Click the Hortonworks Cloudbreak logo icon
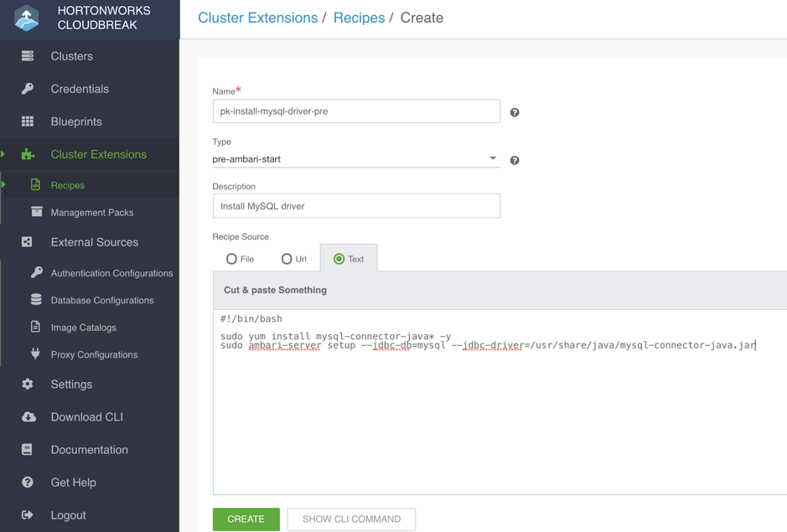 coord(27,18)
